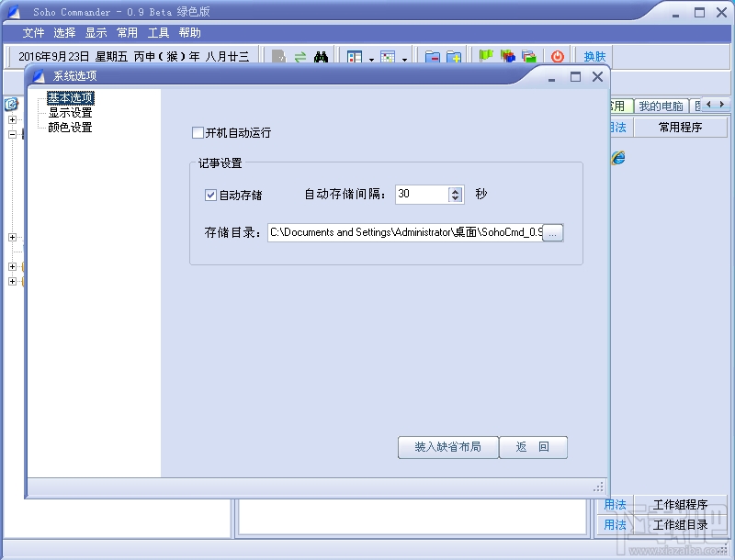Click the 存储目录 path field
Screen dimensions: 735x560
(x=405, y=232)
